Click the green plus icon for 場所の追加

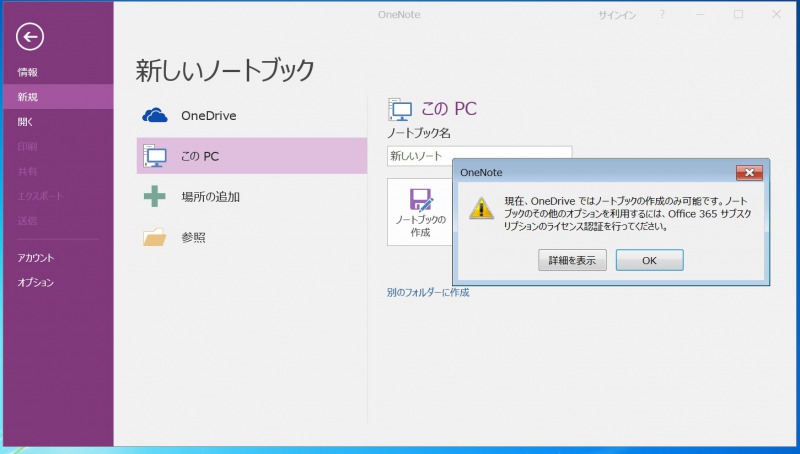click(155, 196)
